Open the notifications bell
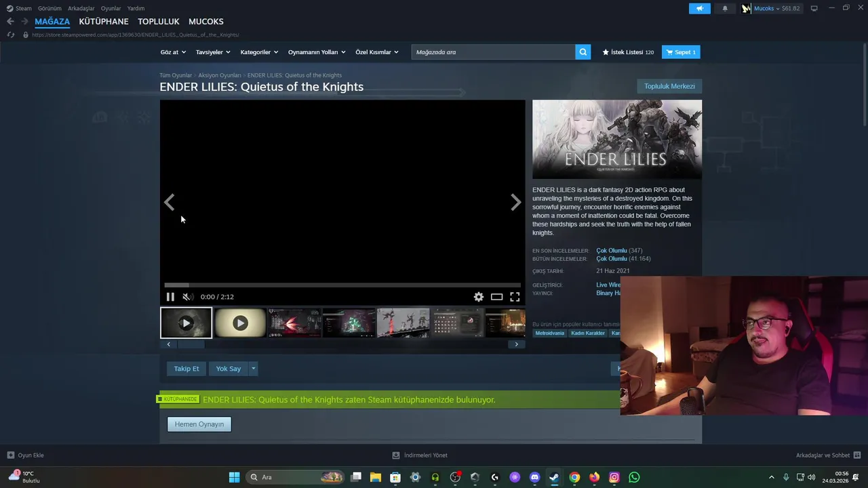Viewport: 868px width, 488px height. (x=725, y=8)
